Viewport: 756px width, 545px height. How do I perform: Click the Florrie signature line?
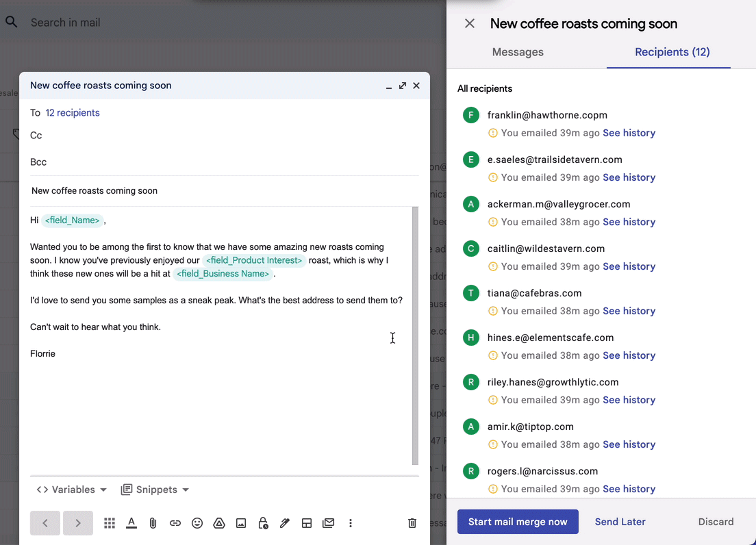pyautogui.click(x=42, y=354)
